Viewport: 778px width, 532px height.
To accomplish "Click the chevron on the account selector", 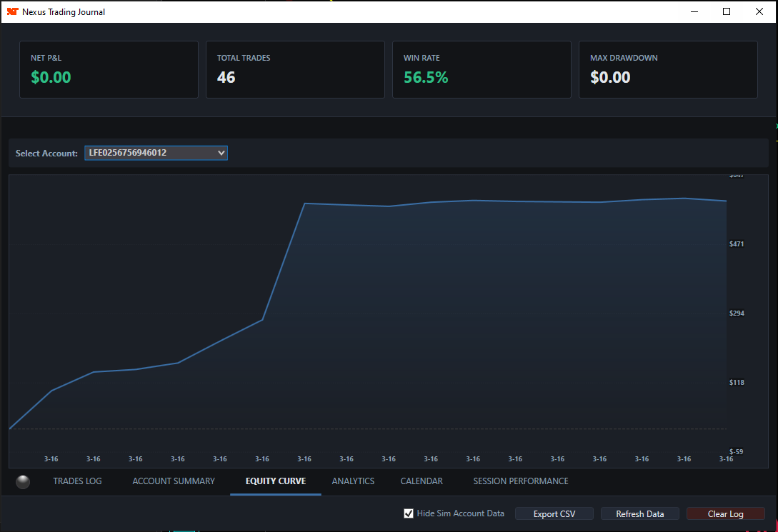I will tap(220, 152).
